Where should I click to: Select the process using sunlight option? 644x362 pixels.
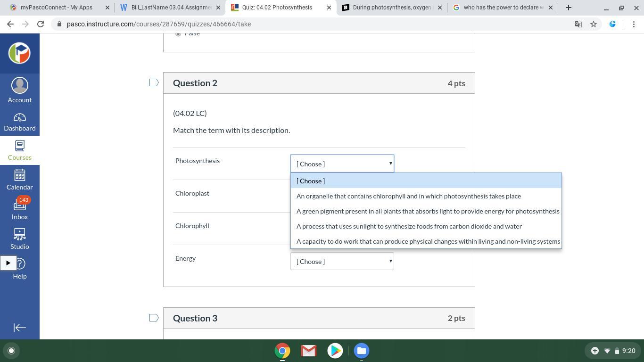click(426, 226)
